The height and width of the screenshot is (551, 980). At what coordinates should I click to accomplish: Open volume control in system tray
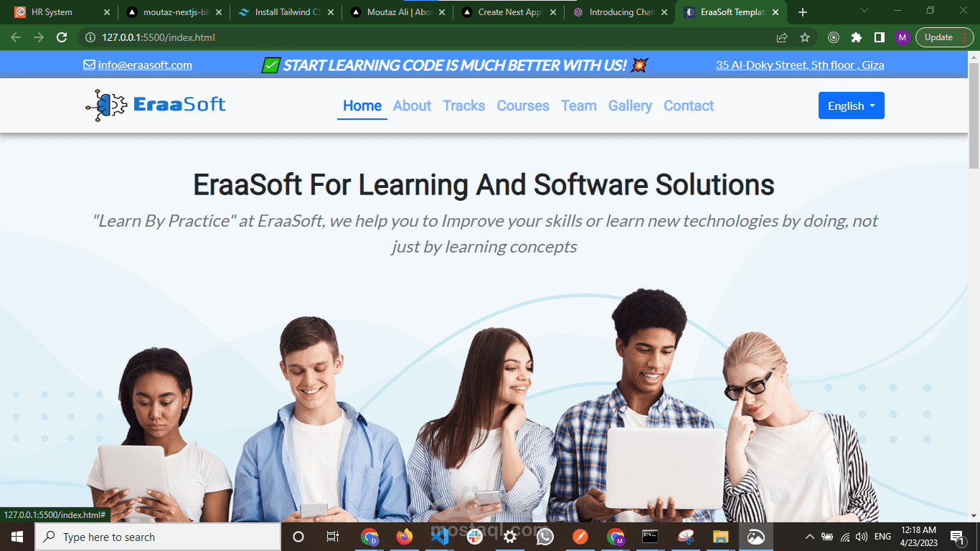tap(862, 537)
